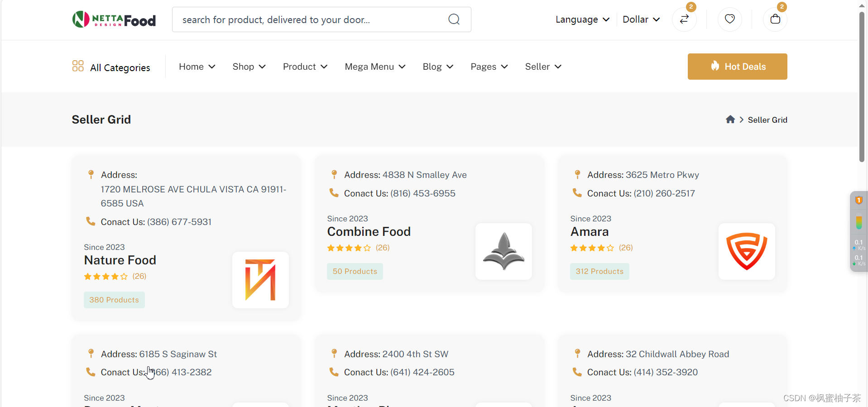Click the address 4838 N Smalley Ave

point(424,175)
